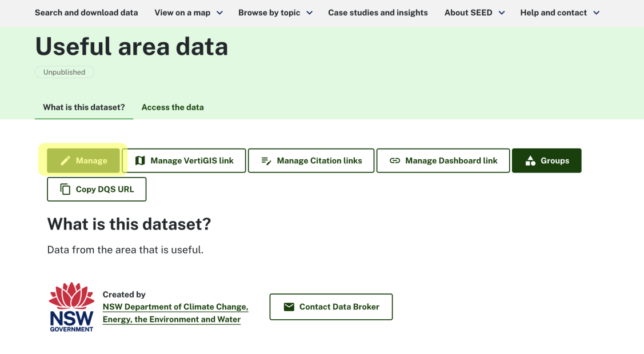Click the What is this dataset? heading
The height and width of the screenshot is (354, 644).
tap(129, 224)
